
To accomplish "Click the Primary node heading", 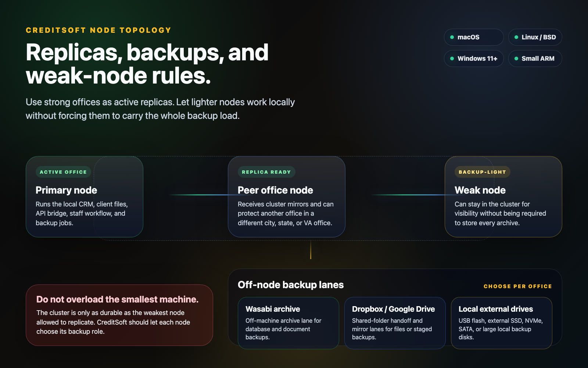I will [x=67, y=190].
